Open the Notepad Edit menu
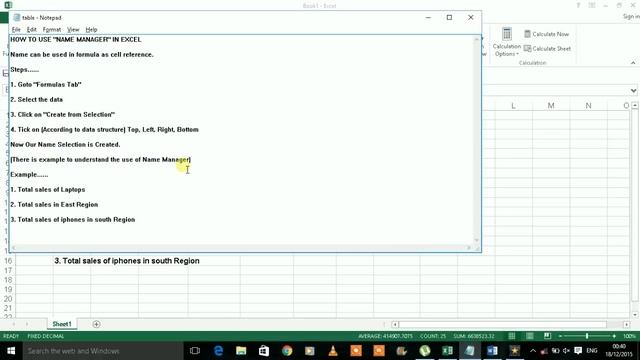 coord(31,29)
